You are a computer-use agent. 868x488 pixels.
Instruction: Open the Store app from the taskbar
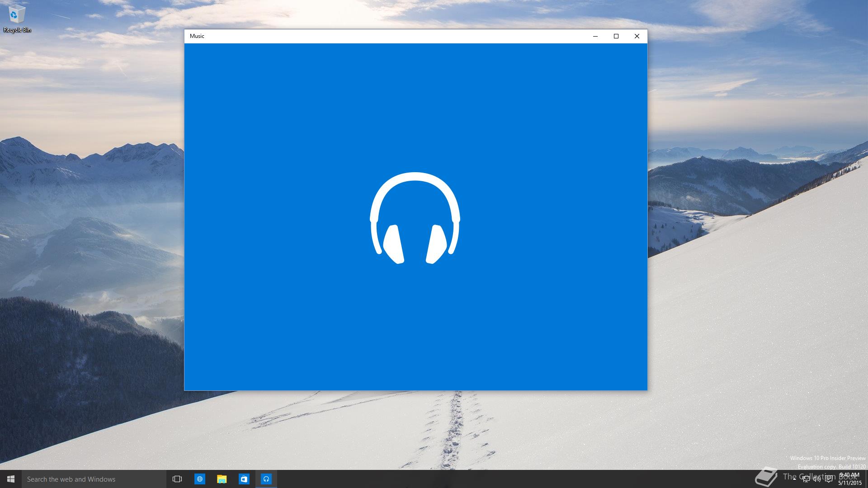(x=244, y=479)
